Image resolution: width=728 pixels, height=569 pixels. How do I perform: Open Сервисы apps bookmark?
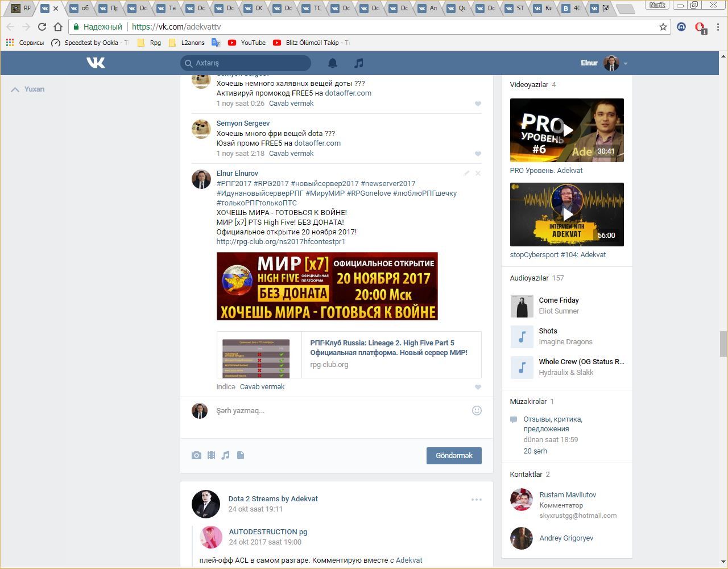(24, 43)
